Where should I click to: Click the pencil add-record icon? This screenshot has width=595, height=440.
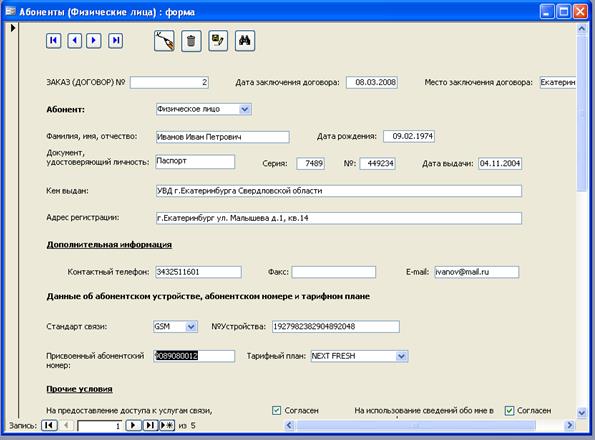(164, 41)
